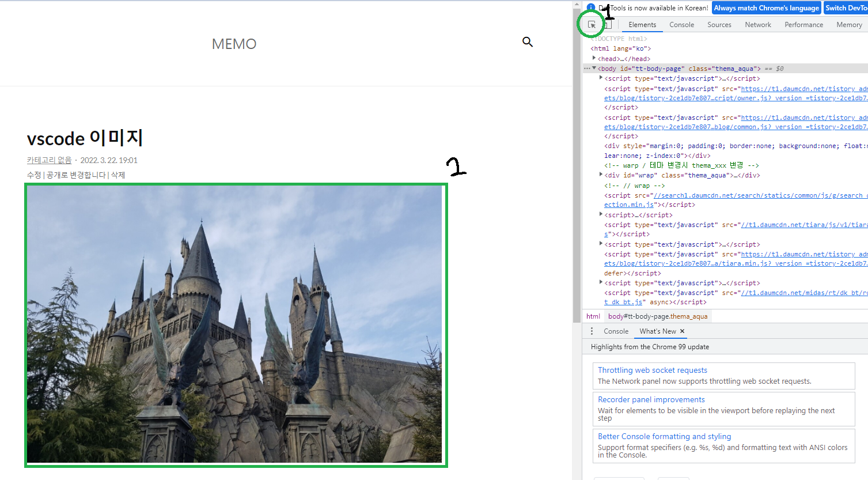This screenshot has height=480, width=868.
Task: Expand the script node below the tiara/js/v1 script
Action: point(601,244)
